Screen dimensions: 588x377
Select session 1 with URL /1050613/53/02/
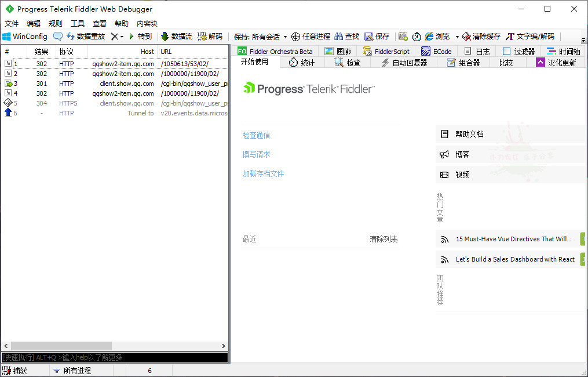pyautogui.click(x=115, y=64)
